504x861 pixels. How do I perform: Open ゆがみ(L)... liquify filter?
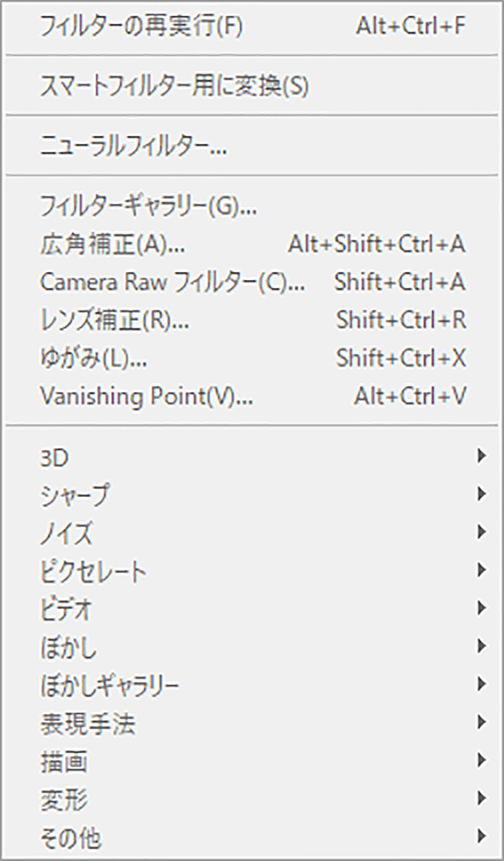pyautogui.click(x=94, y=358)
